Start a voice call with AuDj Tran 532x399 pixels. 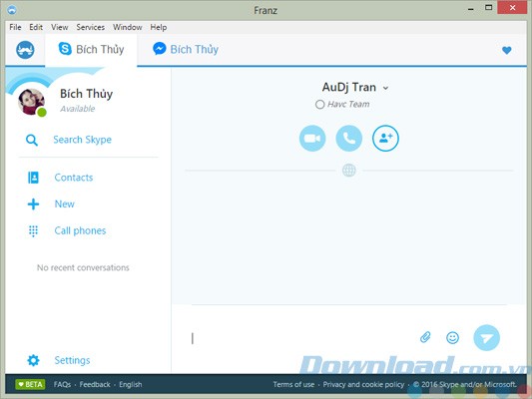pyautogui.click(x=348, y=139)
